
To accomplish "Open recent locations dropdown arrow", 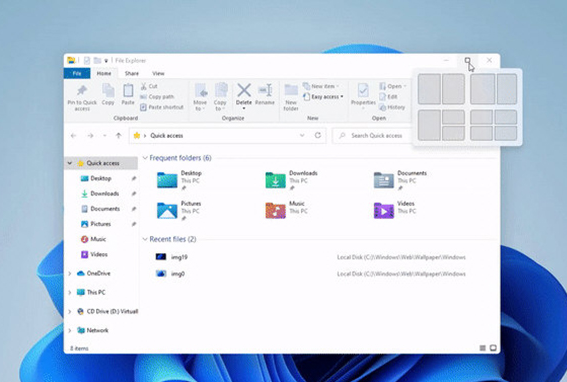I will pos(105,136).
